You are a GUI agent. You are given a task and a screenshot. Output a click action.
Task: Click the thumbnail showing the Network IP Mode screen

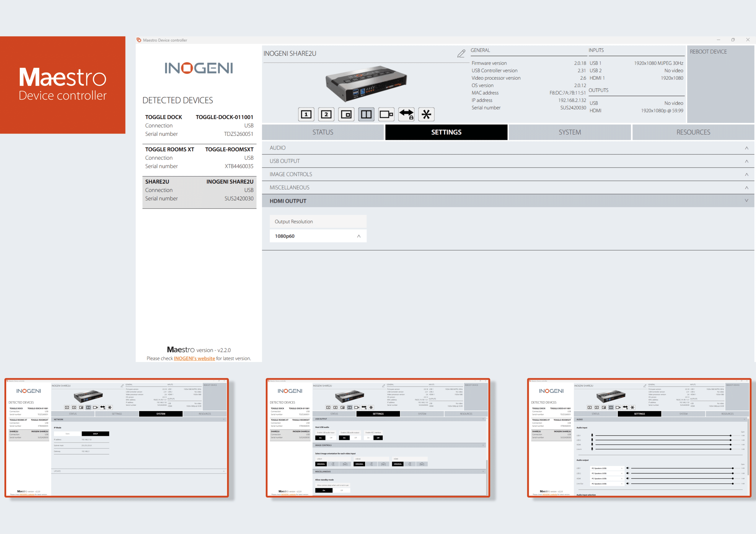point(117,438)
